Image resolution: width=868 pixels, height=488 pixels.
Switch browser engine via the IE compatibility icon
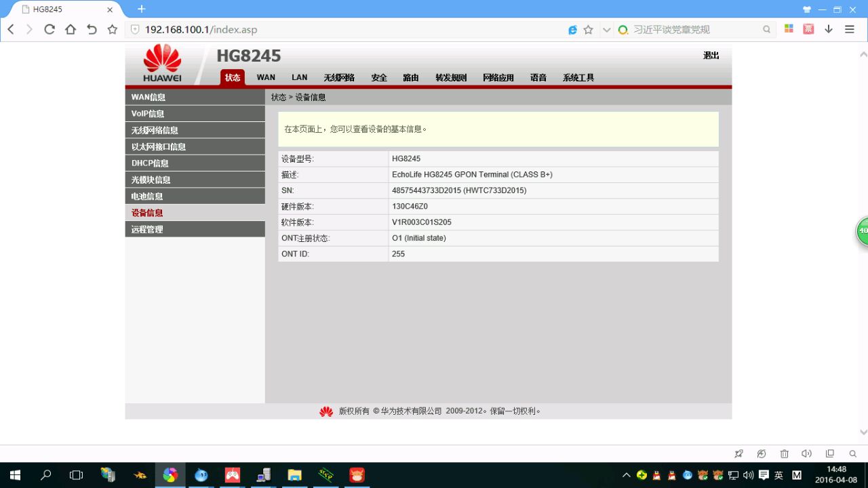pyautogui.click(x=573, y=30)
